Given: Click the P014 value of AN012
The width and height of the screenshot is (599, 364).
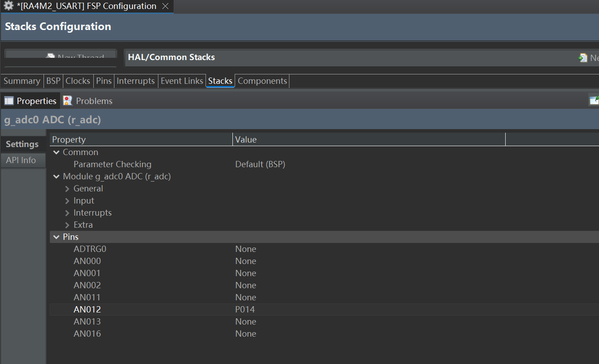Looking at the screenshot, I should 245,310.
